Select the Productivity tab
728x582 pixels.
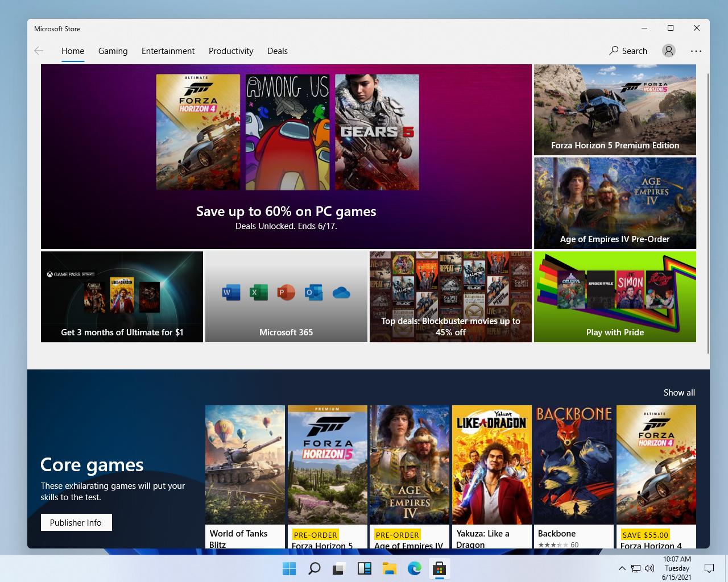(231, 51)
